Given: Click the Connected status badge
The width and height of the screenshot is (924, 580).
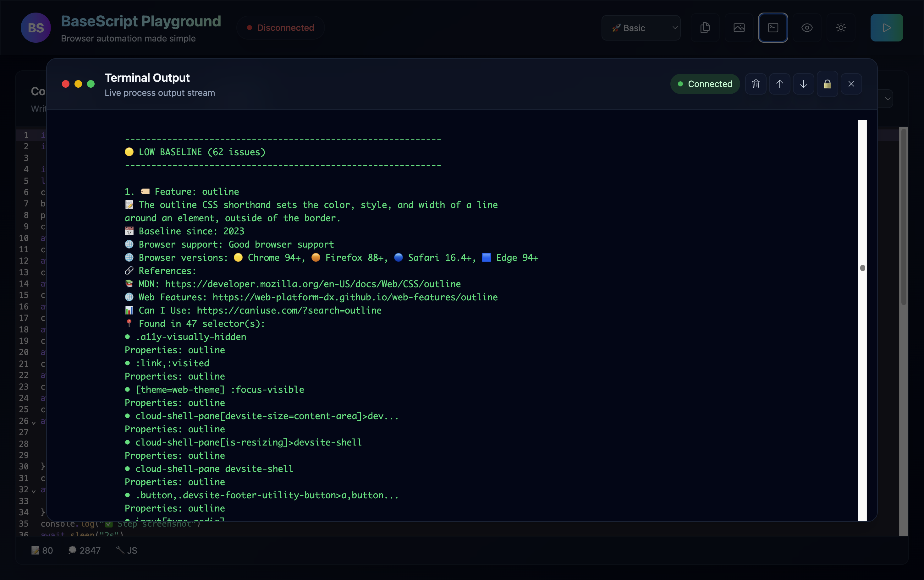Looking at the screenshot, I should click(705, 84).
